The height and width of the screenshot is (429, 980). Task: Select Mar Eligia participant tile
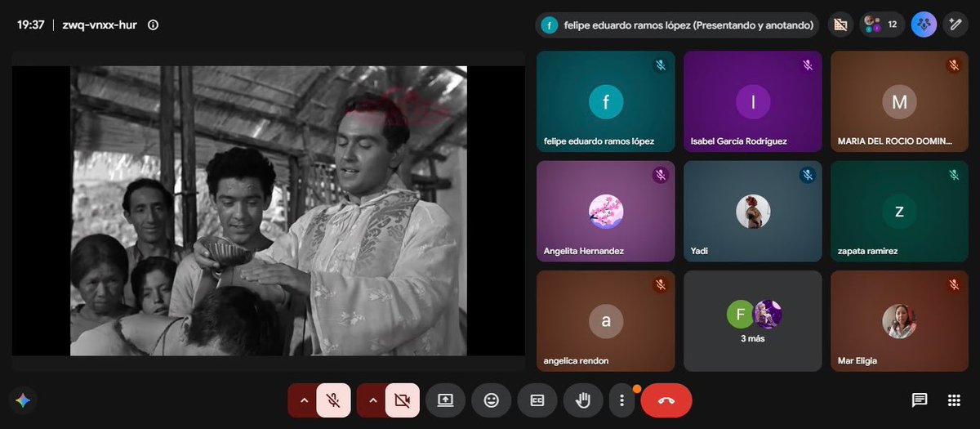899,321
